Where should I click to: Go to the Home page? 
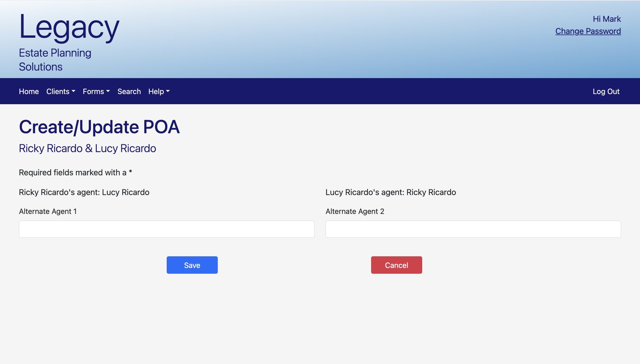(x=29, y=91)
